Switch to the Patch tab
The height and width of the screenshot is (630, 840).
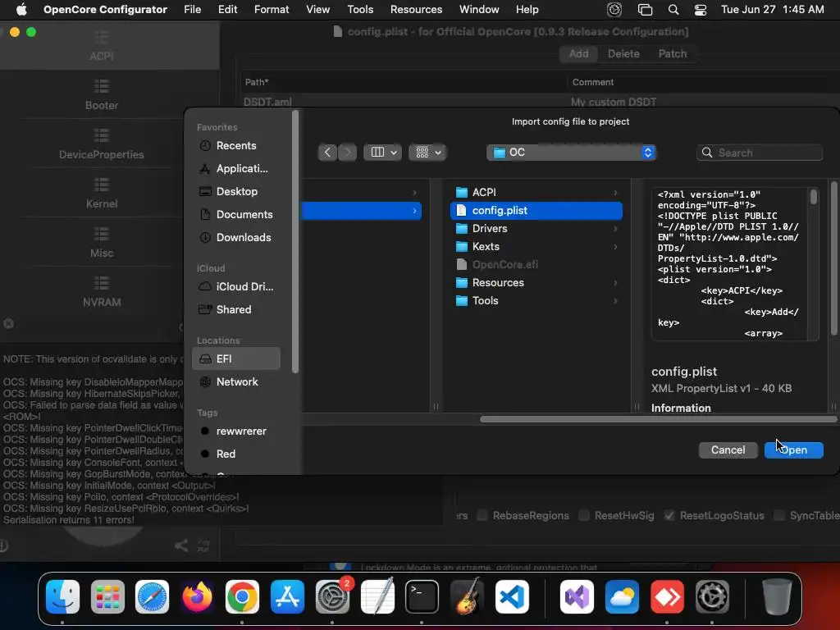(673, 53)
